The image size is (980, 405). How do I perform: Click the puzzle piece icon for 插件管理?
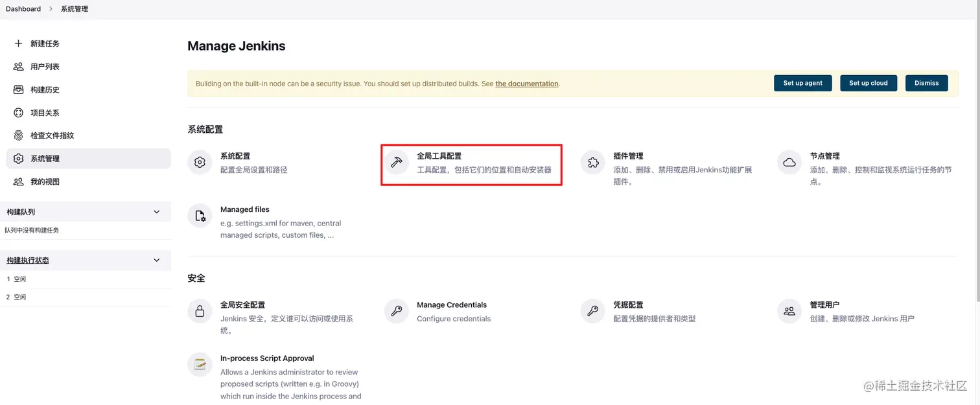592,163
